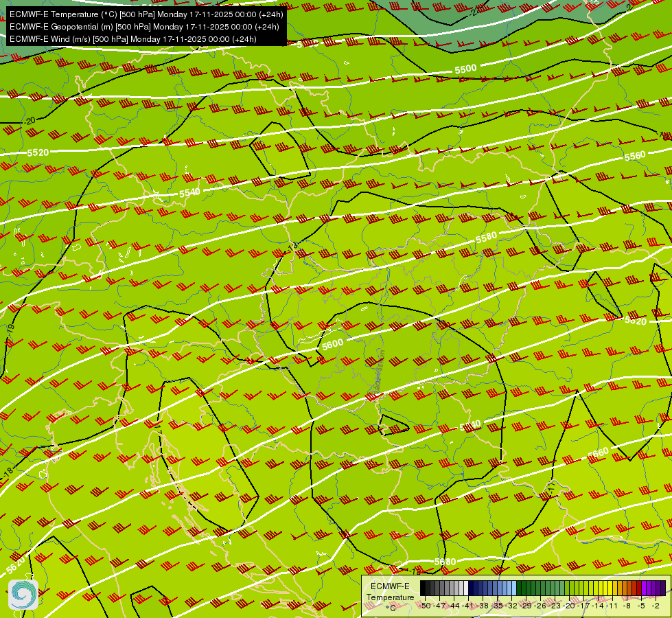
Task: Click the black first swatch in temperature legend
Action: [423, 588]
